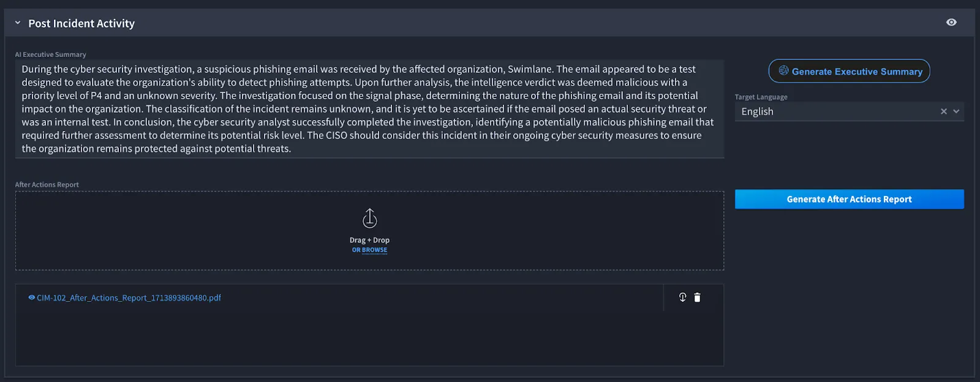Image resolution: width=980 pixels, height=382 pixels.
Task: Click inside the AI Executive Summary text box
Action: tap(369, 109)
